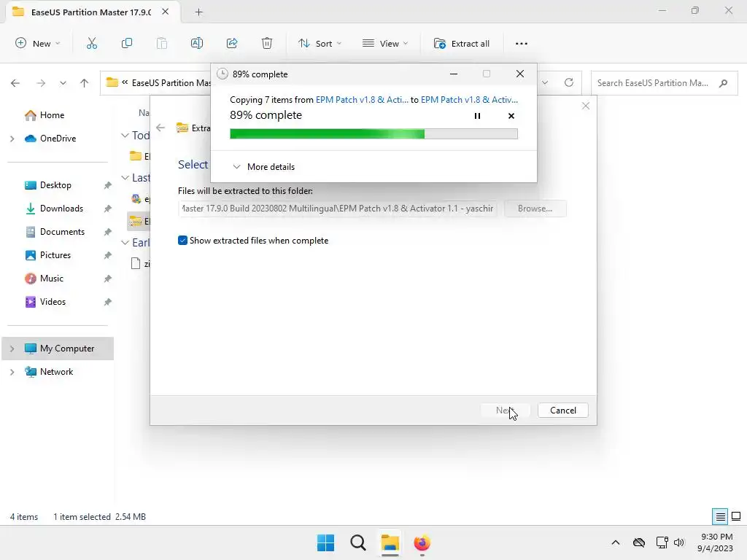The image size is (747, 560).
Task: Click source folder link EPM Patch v1.8 & Acti...
Action: (x=362, y=99)
